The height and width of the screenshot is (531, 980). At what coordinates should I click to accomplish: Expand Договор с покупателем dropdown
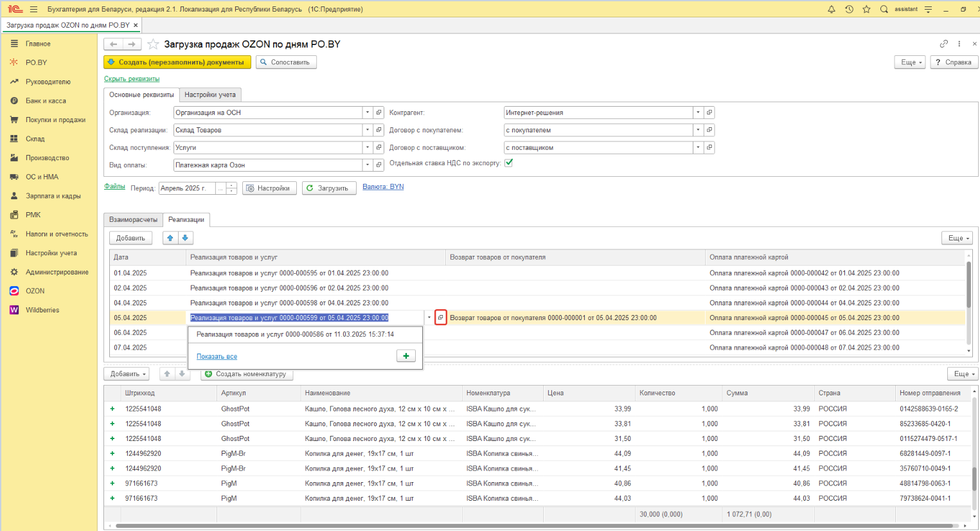point(698,130)
